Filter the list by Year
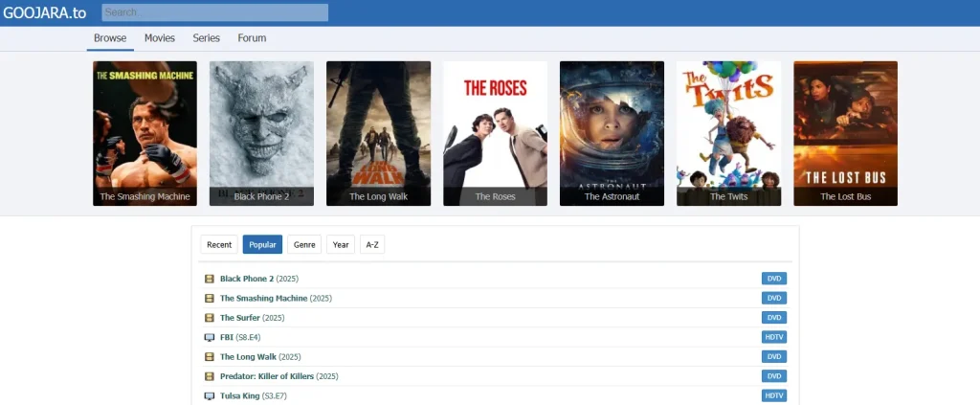Image resolution: width=980 pixels, height=405 pixels. (x=341, y=244)
